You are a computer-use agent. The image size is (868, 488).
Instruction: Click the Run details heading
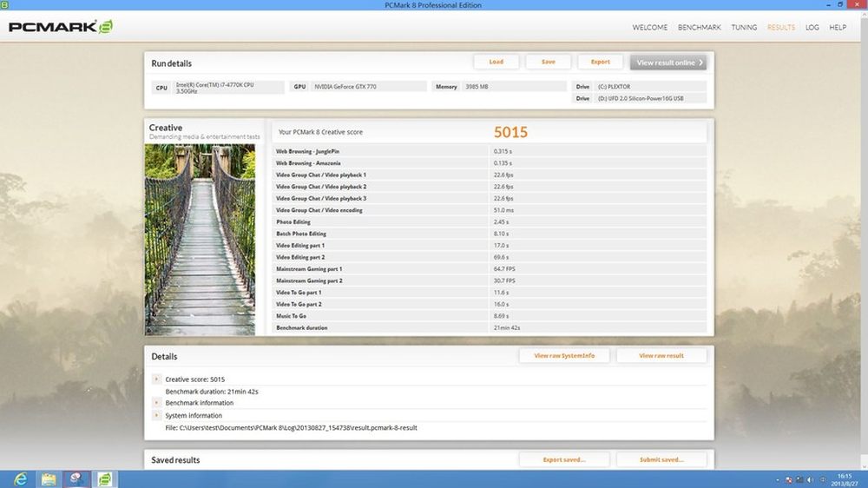tap(172, 63)
